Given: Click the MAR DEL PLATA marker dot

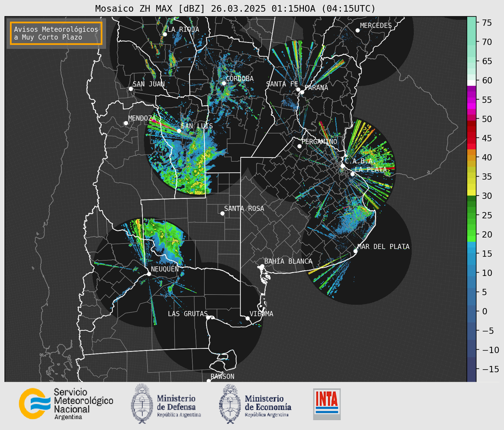Looking at the screenshot, I should pyautogui.click(x=355, y=251).
